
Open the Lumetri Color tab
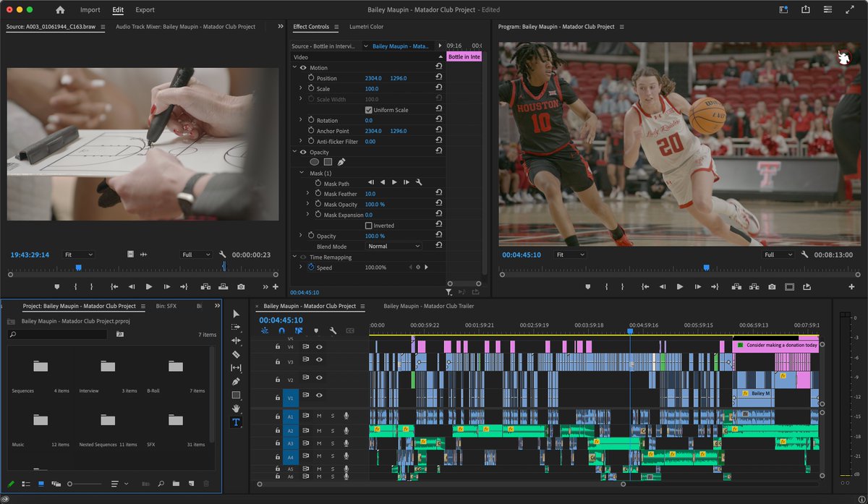coord(366,27)
